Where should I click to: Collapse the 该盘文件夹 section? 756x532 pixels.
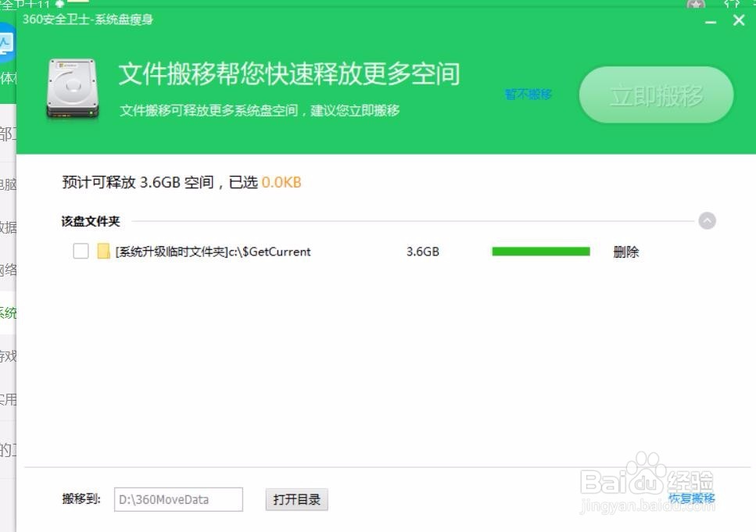pyautogui.click(x=707, y=221)
